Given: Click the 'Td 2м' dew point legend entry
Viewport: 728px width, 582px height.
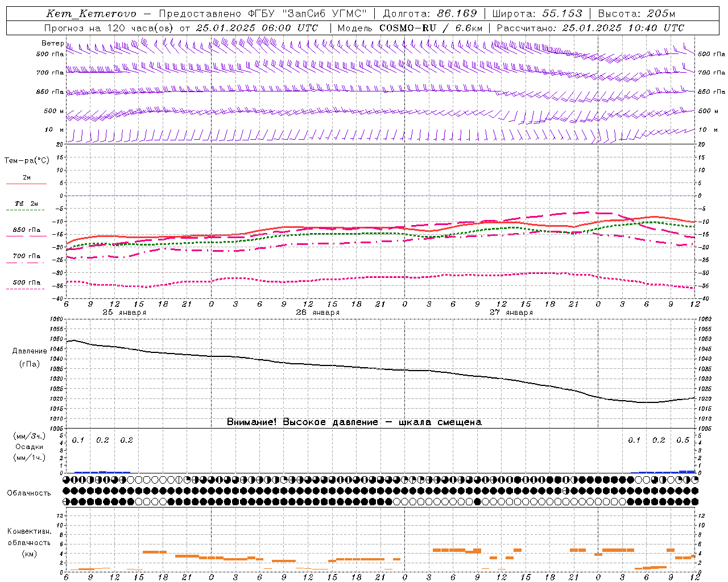Looking at the screenshot, I should tap(27, 203).
